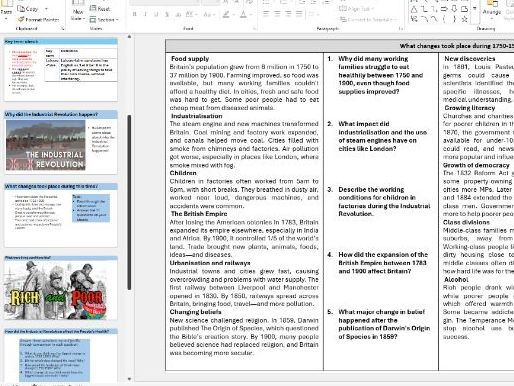Select the triangle shape in gallery
Screen dimensions: 514x386
414,9
